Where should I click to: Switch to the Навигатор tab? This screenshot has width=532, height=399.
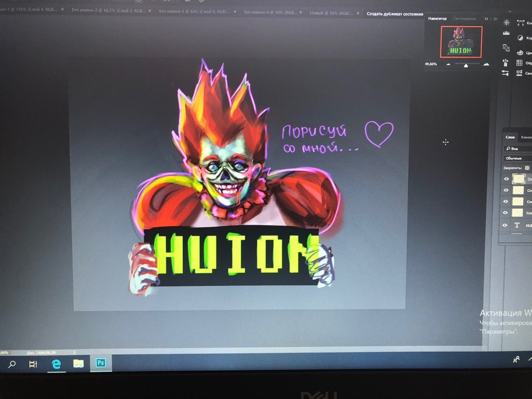coord(437,19)
